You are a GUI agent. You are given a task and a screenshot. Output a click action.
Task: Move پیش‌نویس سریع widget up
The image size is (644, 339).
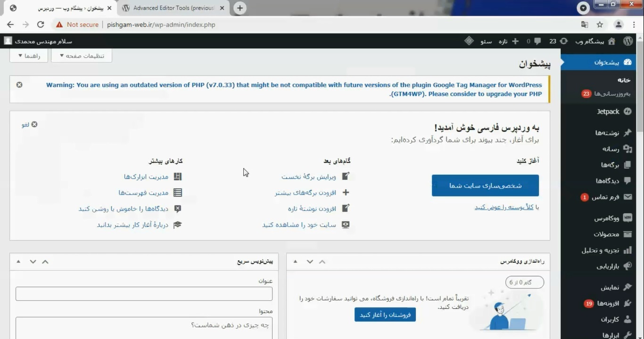pos(45,261)
